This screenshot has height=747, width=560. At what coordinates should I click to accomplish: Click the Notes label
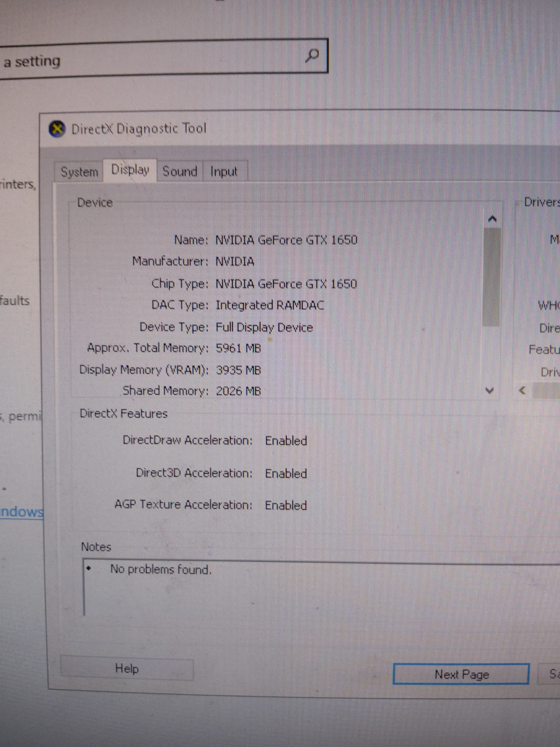point(96,547)
